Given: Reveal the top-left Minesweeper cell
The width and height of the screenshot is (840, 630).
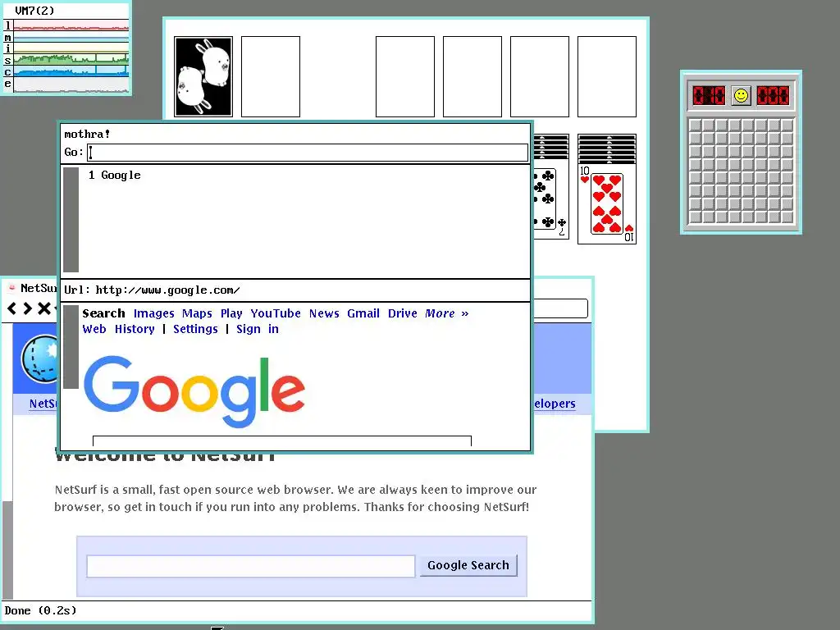Looking at the screenshot, I should [x=695, y=125].
